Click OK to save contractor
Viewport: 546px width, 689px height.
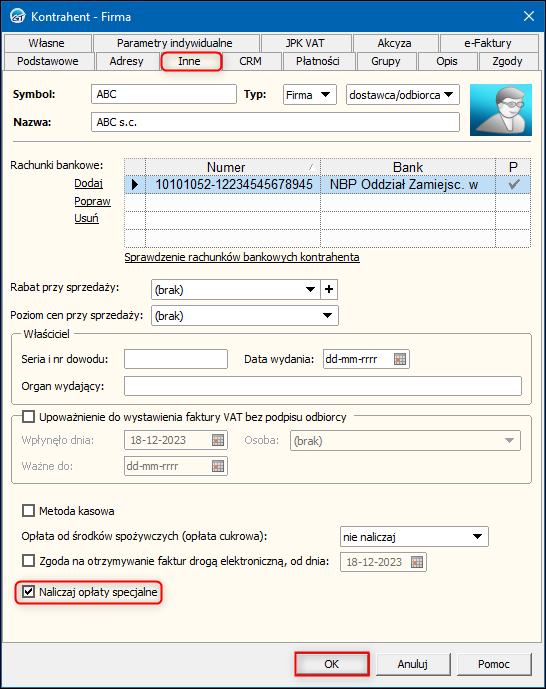coord(332,664)
